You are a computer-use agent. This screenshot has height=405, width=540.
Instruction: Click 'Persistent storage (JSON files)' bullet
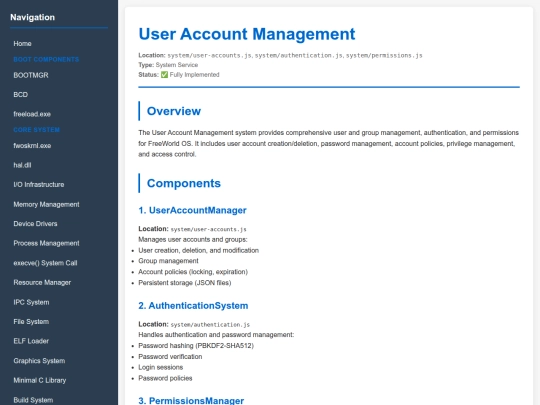(x=185, y=283)
